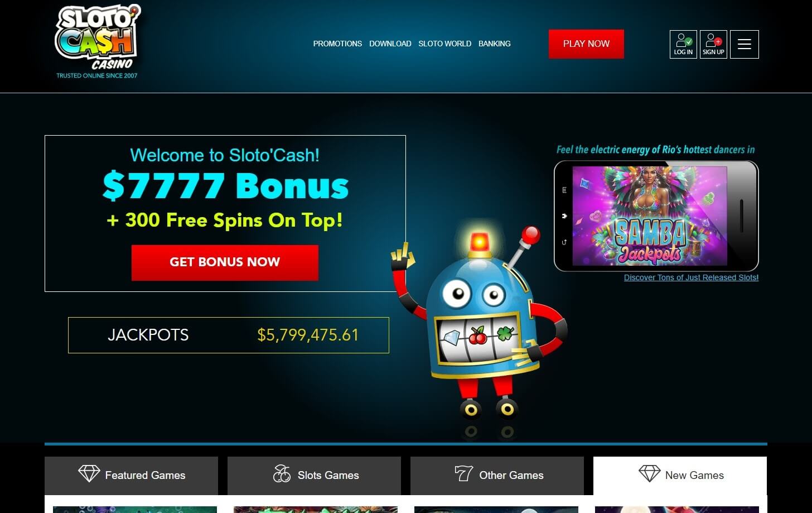The image size is (812, 513).
Task: Follow Discover Tons of Just Released Slots link
Action: coord(691,277)
